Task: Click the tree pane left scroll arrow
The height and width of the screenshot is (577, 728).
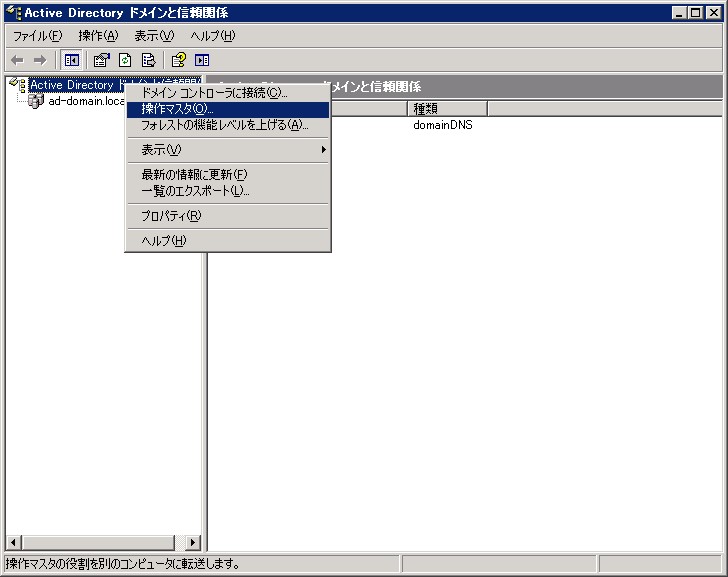Action: [x=13, y=542]
